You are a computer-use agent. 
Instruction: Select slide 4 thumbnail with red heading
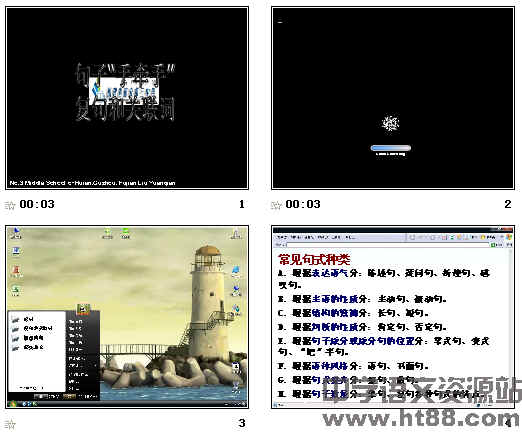pyautogui.click(x=393, y=317)
